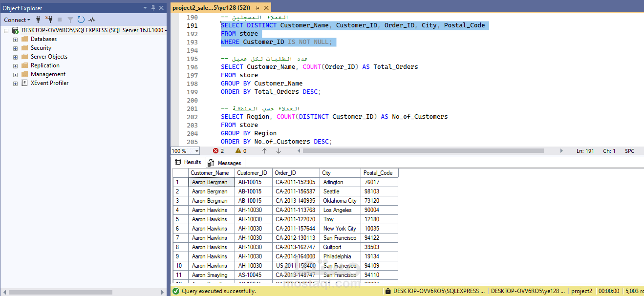Select the Databases tree item
The height and width of the screenshot is (296, 644).
(43, 39)
